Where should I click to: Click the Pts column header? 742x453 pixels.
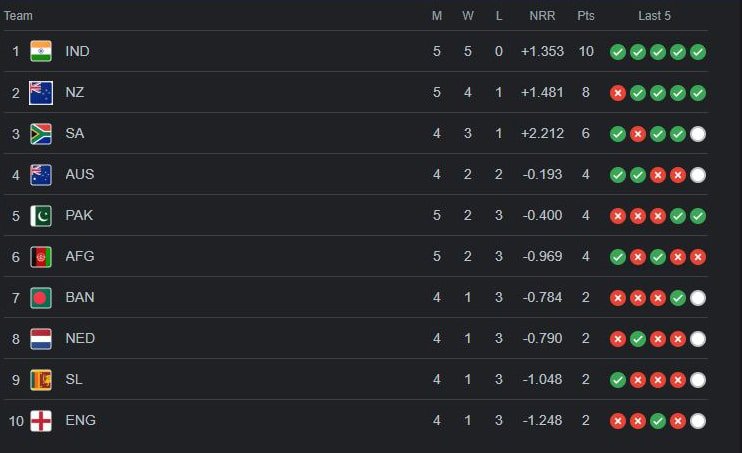(x=585, y=16)
